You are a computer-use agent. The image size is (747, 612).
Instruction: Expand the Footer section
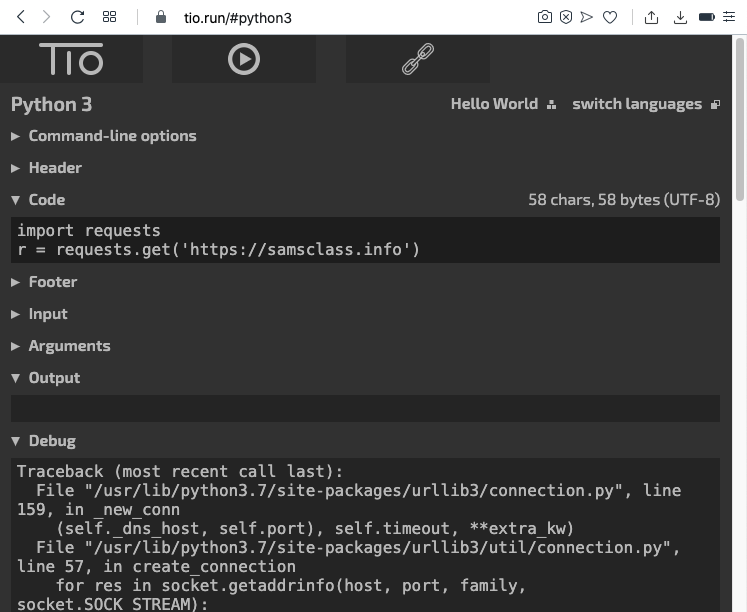pyautogui.click(x=52, y=282)
